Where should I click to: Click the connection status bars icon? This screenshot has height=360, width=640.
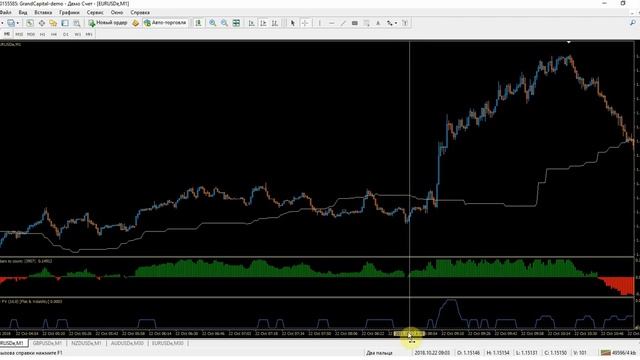[606, 353]
